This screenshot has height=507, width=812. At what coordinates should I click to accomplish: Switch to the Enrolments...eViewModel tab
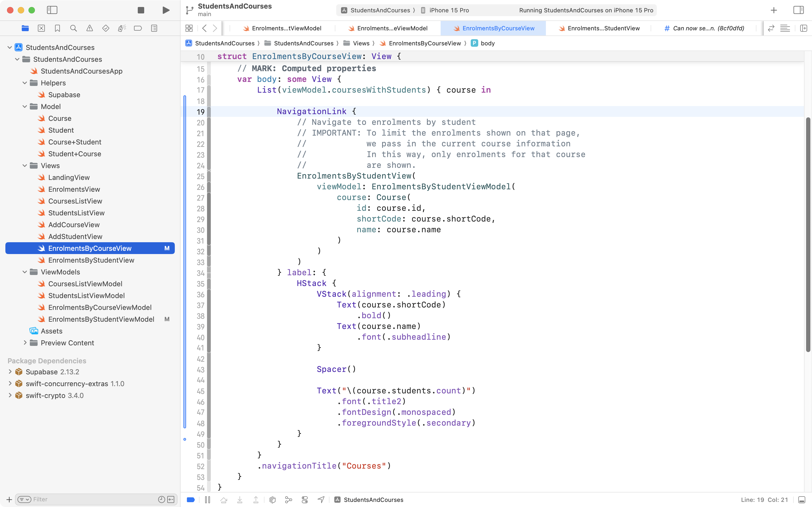[x=391, y=28]
